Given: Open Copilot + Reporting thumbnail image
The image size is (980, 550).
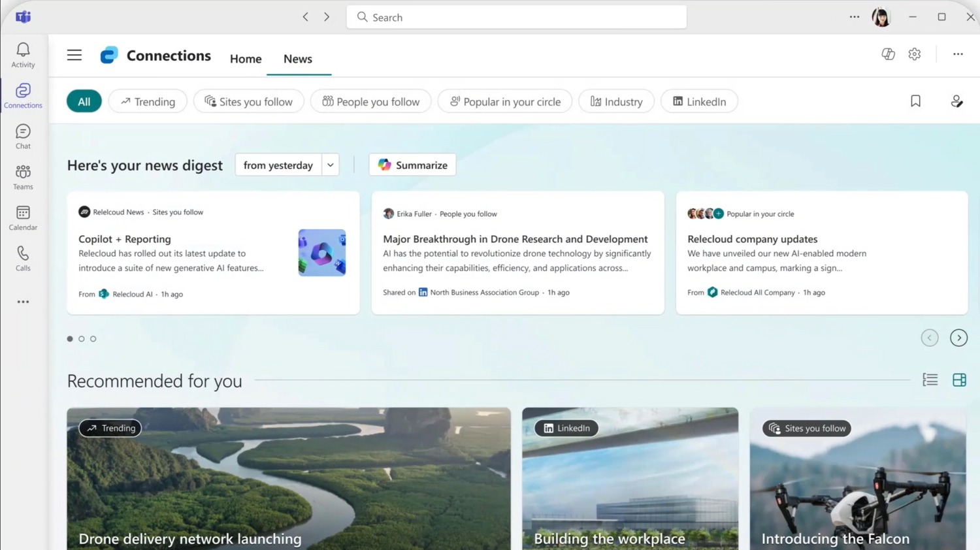Looking at the screenshot, I should coord(322,253).
